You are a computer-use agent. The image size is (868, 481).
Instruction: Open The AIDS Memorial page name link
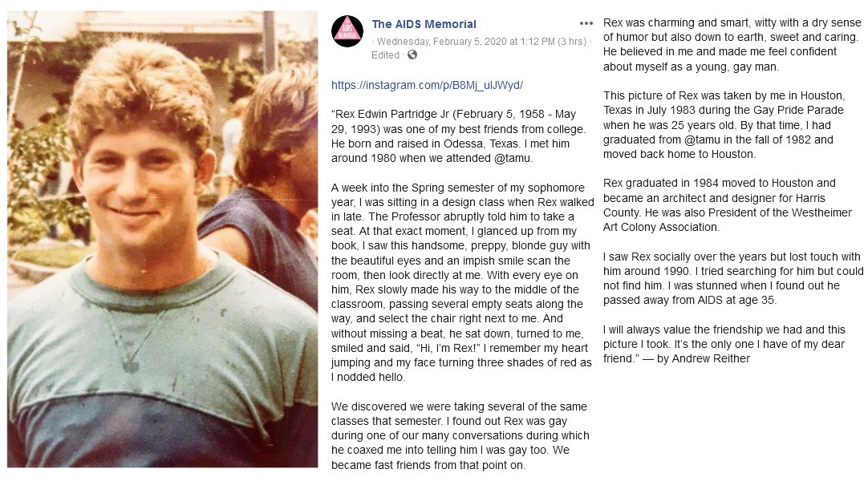pos(424,24)
